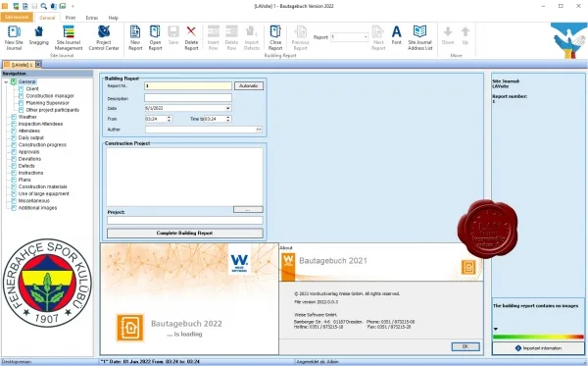Click the Project text field
588x366 pixels.
point(185,220)
